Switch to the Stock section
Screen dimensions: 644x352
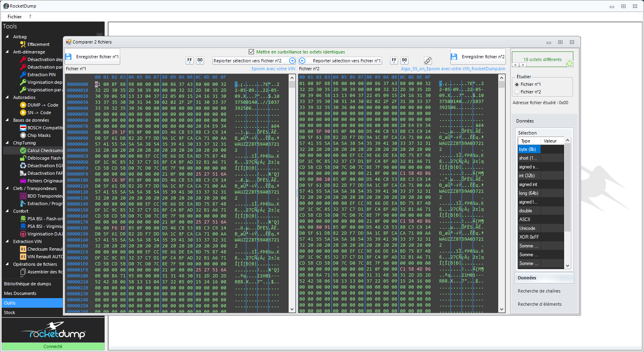(x=32, y=312)
